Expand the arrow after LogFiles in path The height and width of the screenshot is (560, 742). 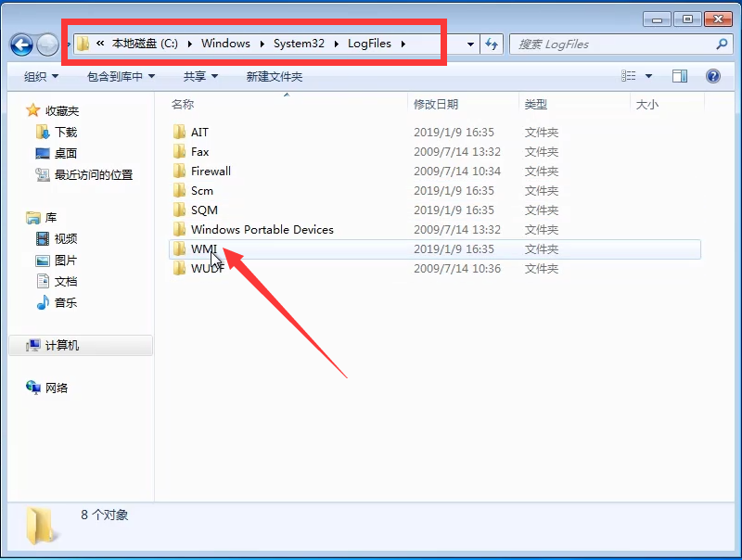point(403,44)
